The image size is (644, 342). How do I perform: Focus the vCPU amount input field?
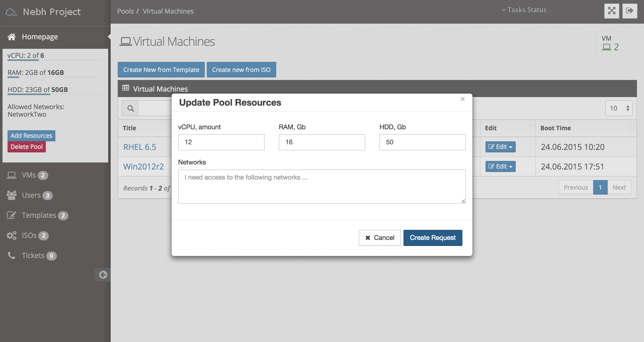point(221,142)
